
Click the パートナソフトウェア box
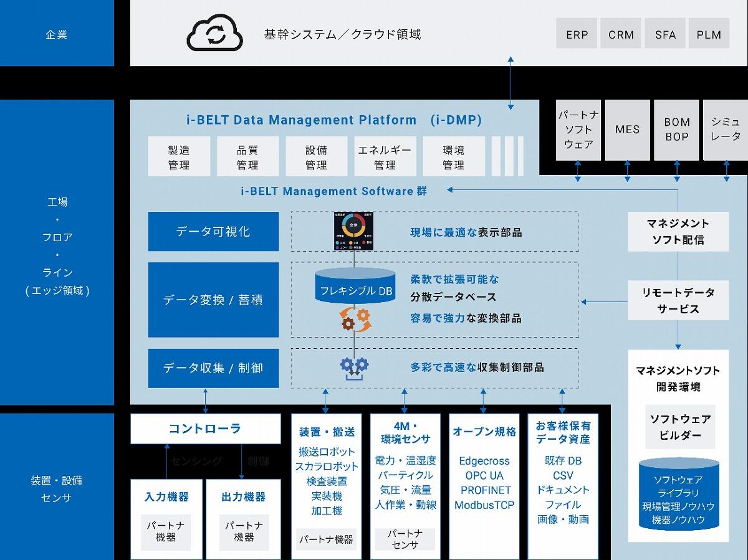click(578, 130)
